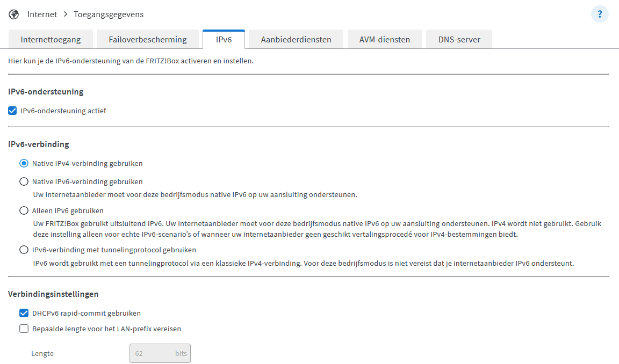
Task: Click the Toegangsgegevens breadcrumb text
Action: [x=109, y=14]
